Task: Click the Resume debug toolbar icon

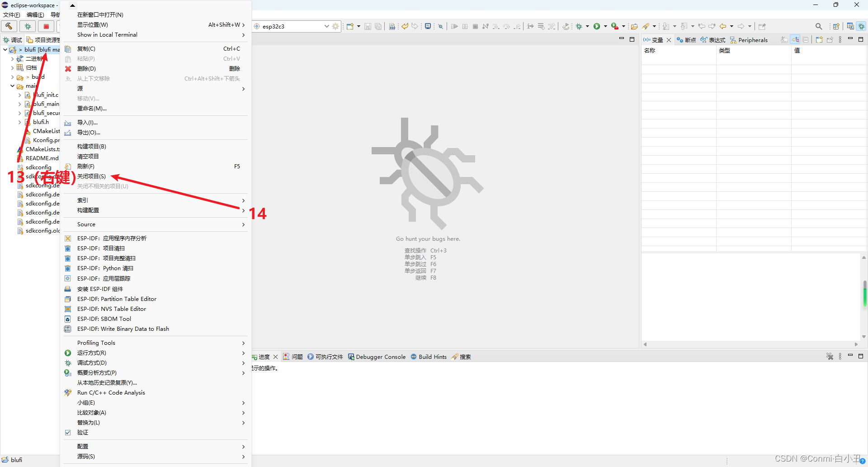Action: (454, 26)
